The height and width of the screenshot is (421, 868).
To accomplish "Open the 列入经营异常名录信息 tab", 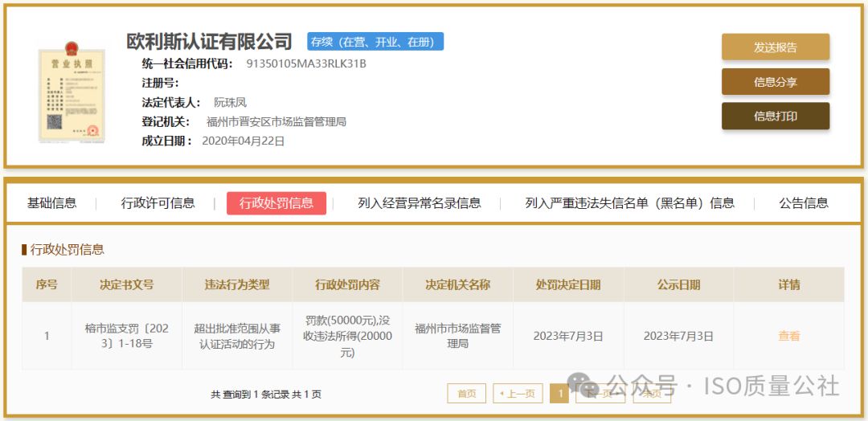I will [x=419, y=203].
